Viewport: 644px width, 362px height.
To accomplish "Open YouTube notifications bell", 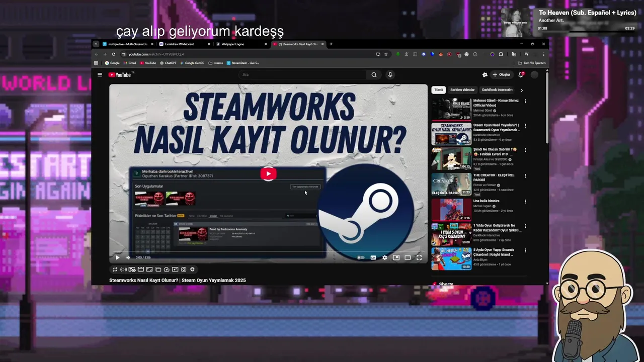I will tap(521, 75).
